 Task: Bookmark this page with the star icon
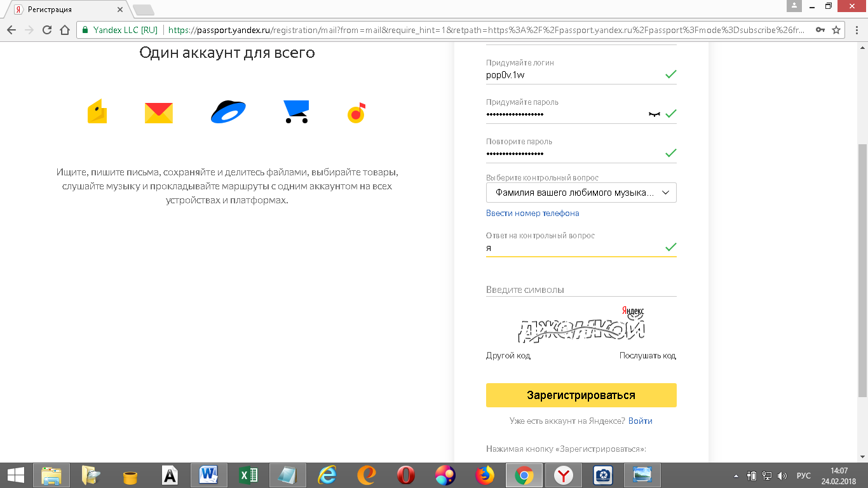[x=836, y=30]
